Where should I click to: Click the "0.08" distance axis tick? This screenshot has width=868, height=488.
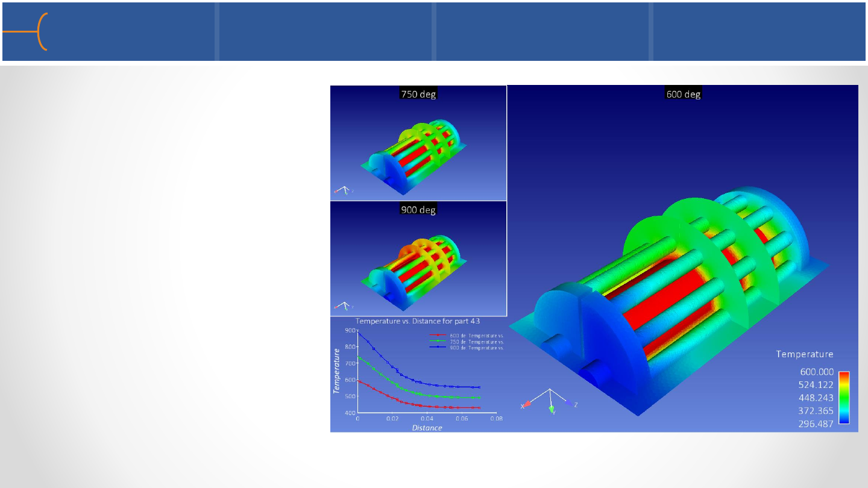[x=496, y=418]
